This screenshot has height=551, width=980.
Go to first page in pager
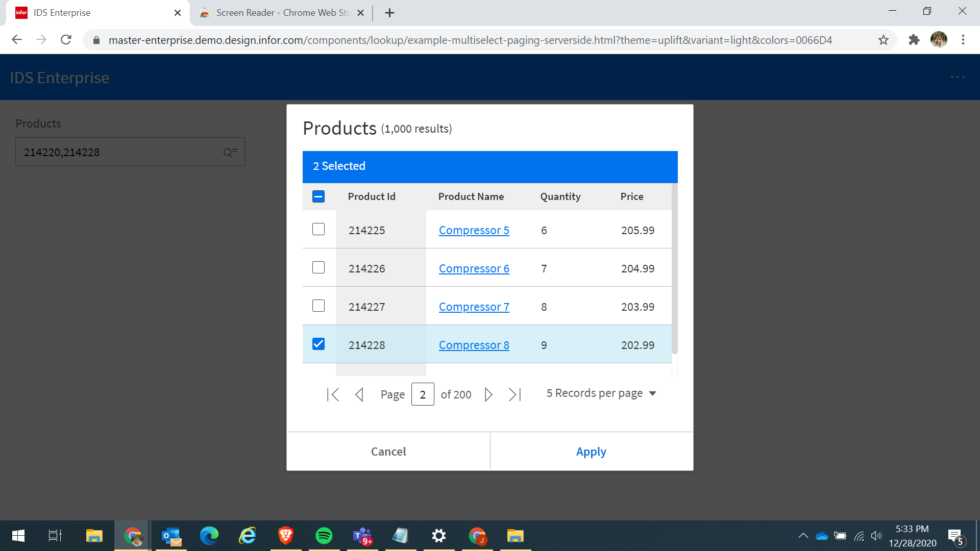coord(333,394)
